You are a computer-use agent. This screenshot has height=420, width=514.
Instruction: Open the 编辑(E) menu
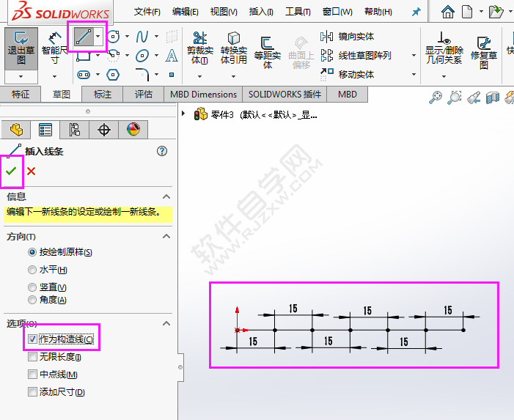tap(186, 12)
